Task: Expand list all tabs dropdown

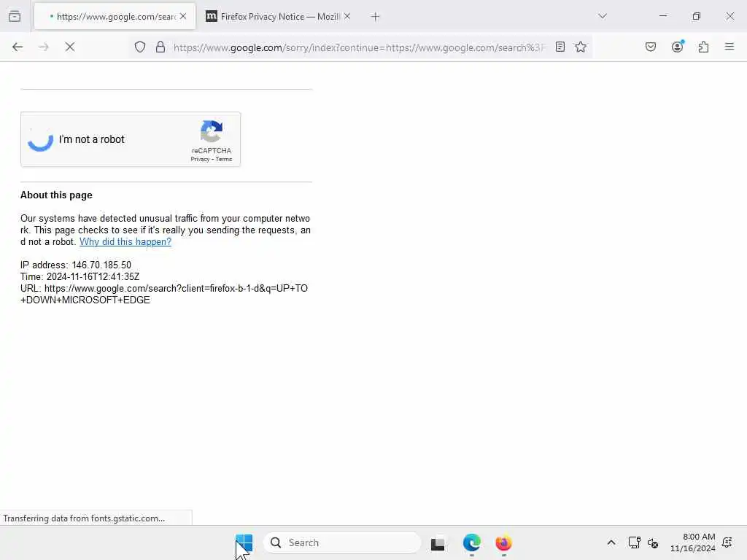Action: click(603, 16)
